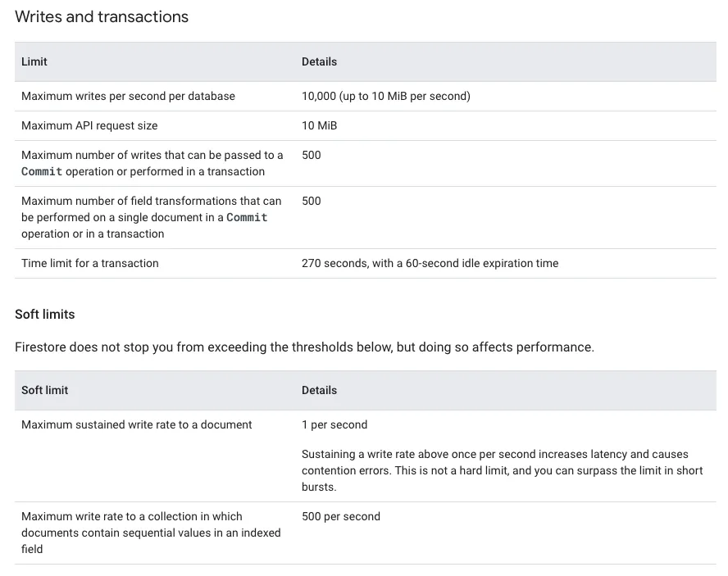This screenshot has height=576, width=728.
Task: Click the contention errors explanation paragraph
Action: (502, 470)
